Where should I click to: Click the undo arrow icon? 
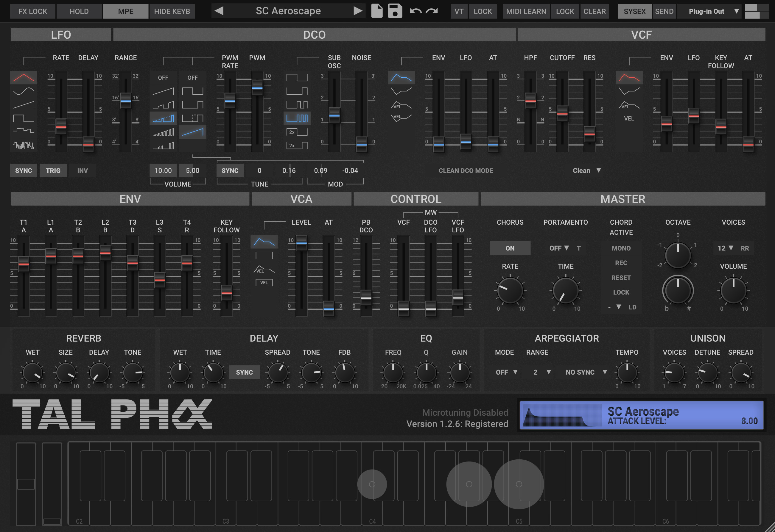pos(415,11)
